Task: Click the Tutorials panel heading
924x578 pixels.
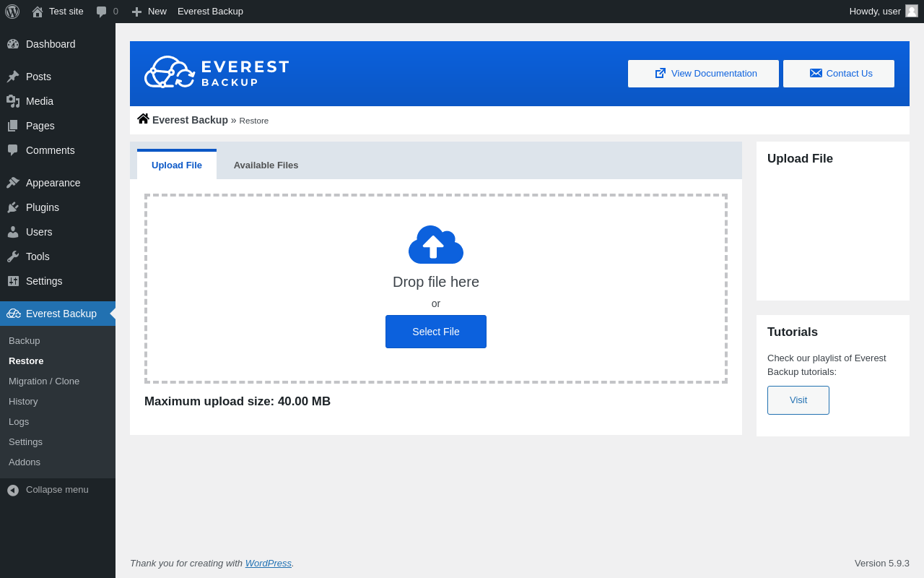Action: coord(793,332)
